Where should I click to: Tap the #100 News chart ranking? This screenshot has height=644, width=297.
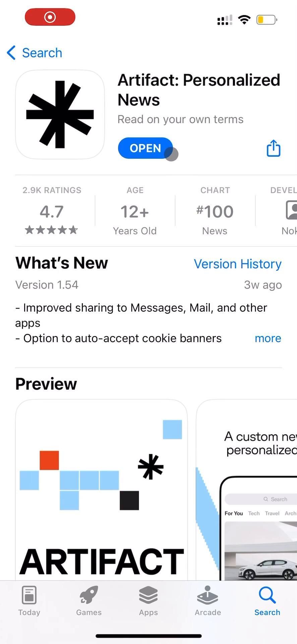point(215,212)
